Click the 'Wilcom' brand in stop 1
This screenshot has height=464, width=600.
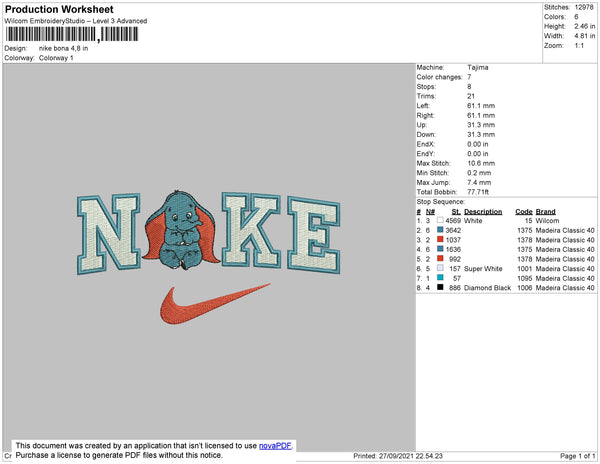[x=547, y=221]
